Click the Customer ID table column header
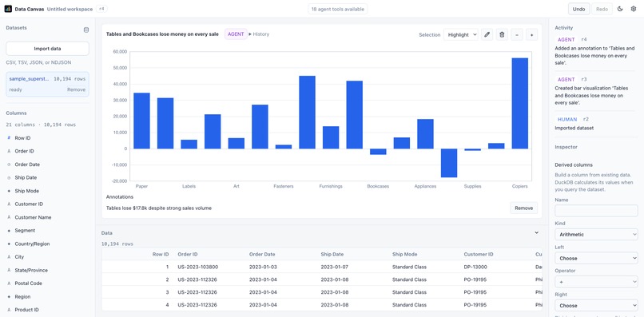 (479, 254)
